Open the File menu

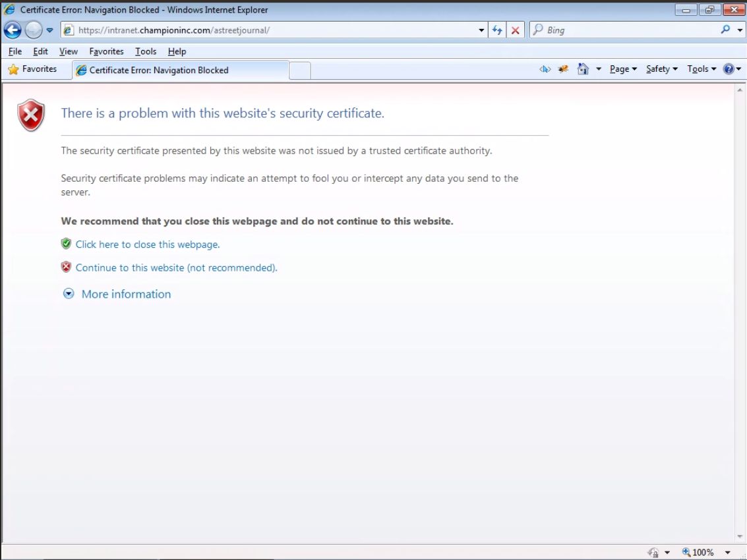[15, 51]
